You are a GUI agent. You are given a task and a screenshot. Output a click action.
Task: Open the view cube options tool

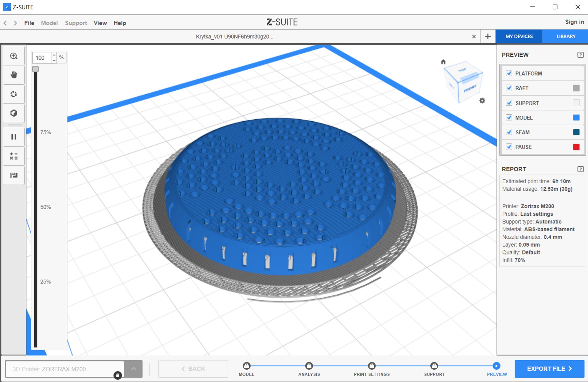[x=14, y=113]
